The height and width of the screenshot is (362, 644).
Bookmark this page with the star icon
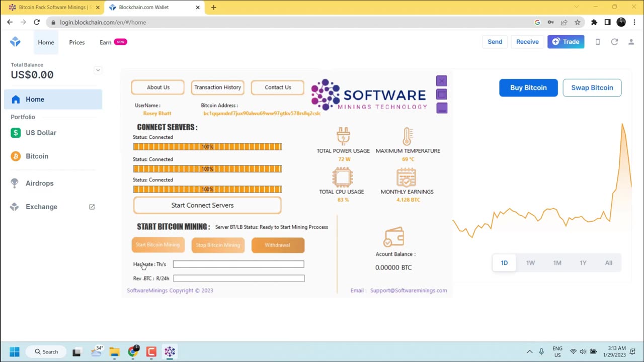(x=578, y=22)
